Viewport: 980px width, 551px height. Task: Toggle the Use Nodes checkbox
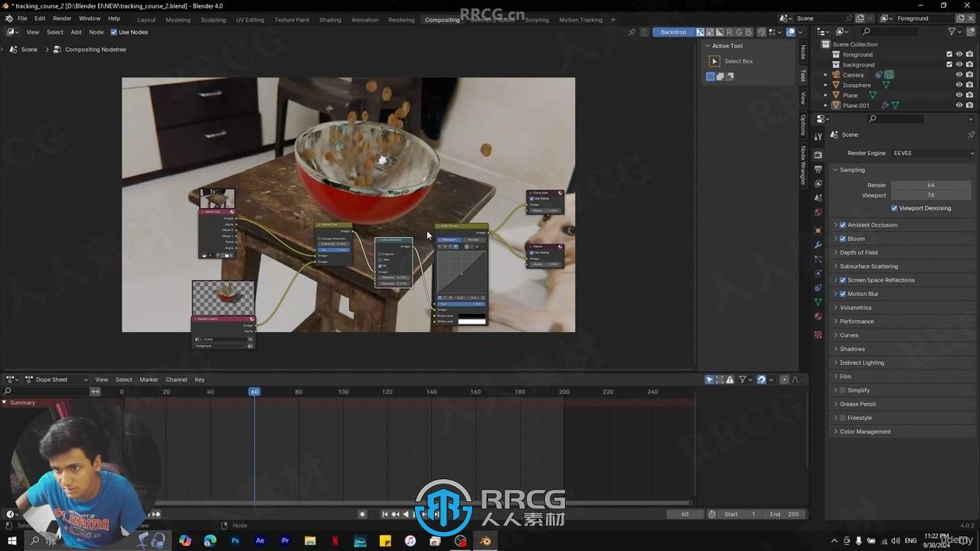coord(114,32)
